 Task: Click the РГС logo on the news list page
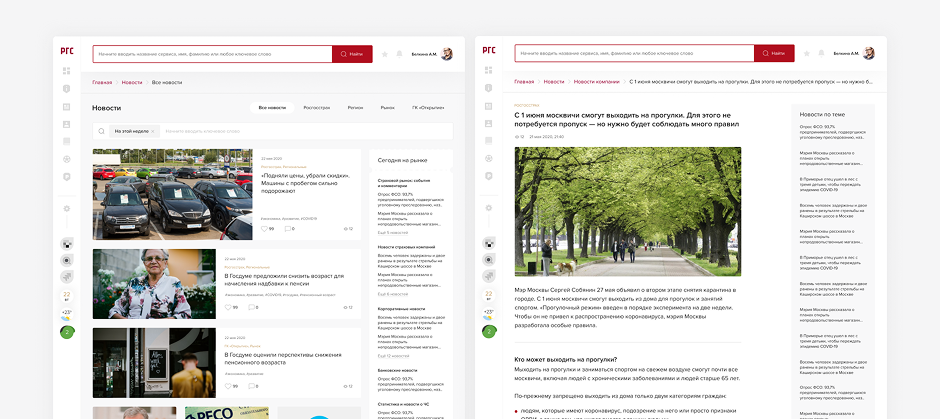point(66,51)
